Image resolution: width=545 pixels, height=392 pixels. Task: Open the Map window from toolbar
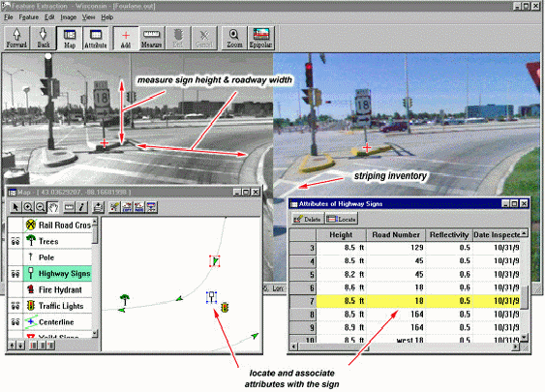(70, 38)
